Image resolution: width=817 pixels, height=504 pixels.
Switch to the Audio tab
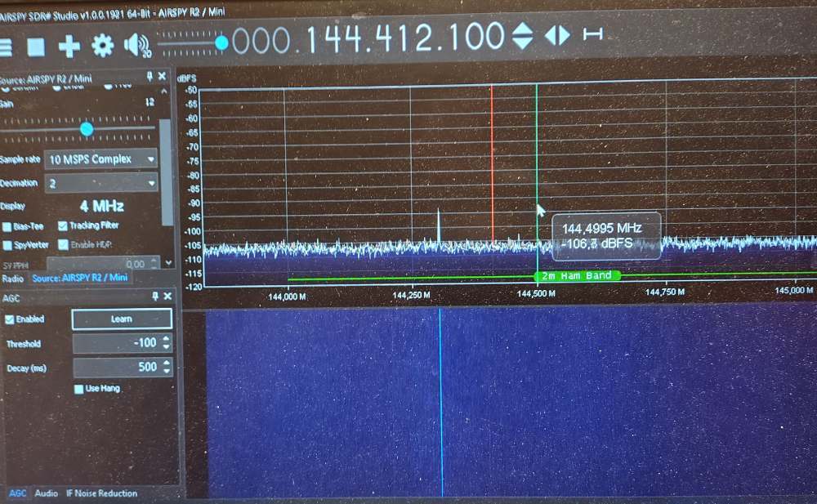pos(46,493)
